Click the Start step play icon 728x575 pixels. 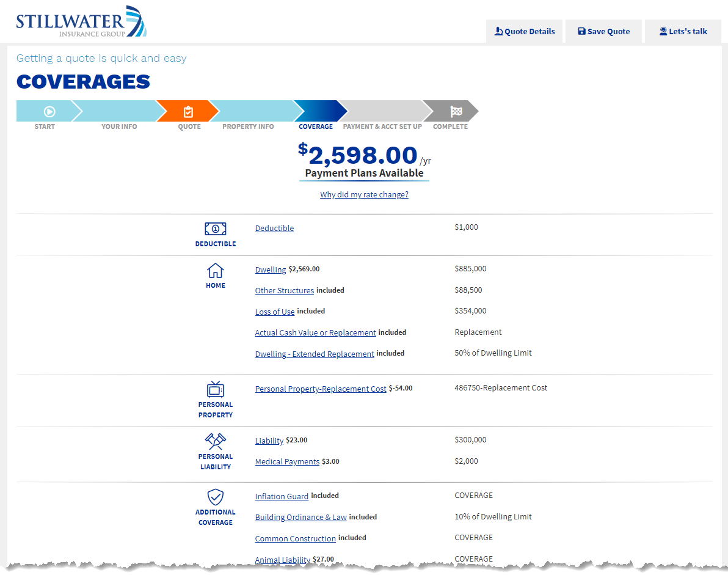(x=49, y=111)
